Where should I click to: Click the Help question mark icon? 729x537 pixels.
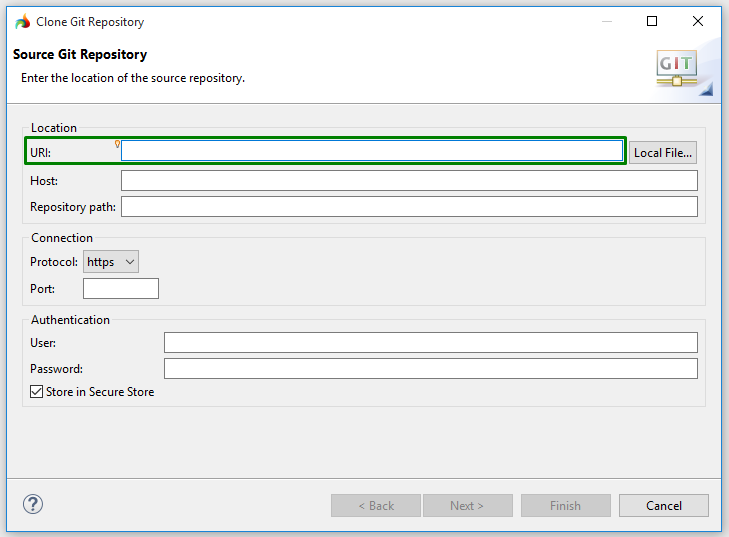[32, 505]
